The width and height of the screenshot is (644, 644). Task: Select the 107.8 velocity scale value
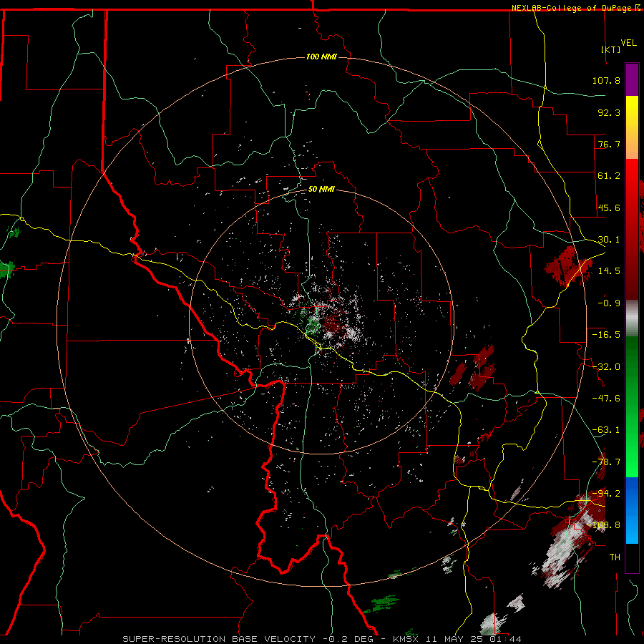[606, 80]
